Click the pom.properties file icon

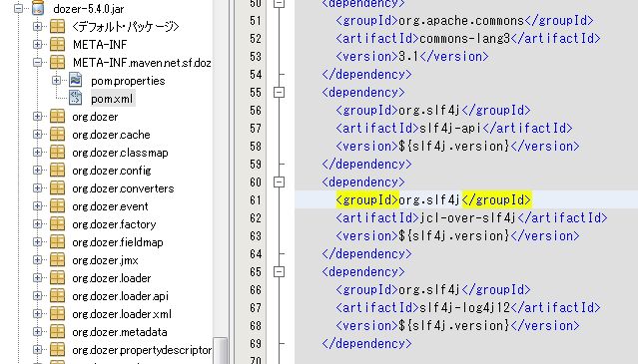click(75, 80)
